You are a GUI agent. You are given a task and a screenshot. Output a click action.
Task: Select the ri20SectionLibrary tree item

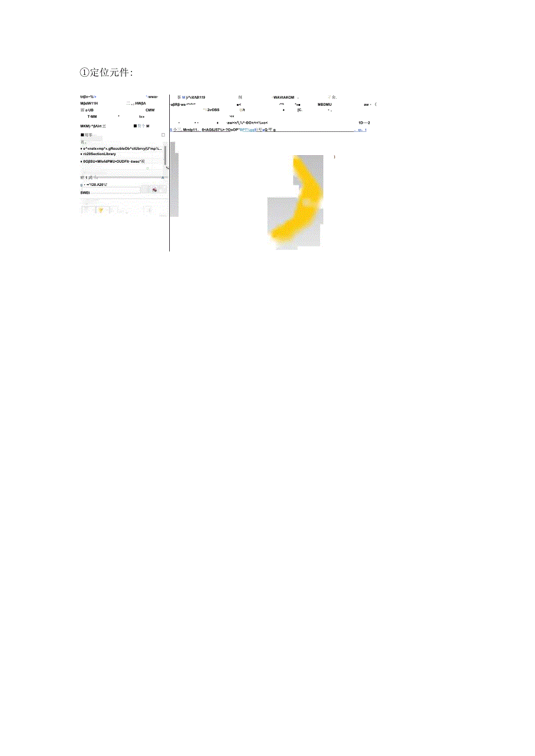pyautogui.click(x=100, y=154)
